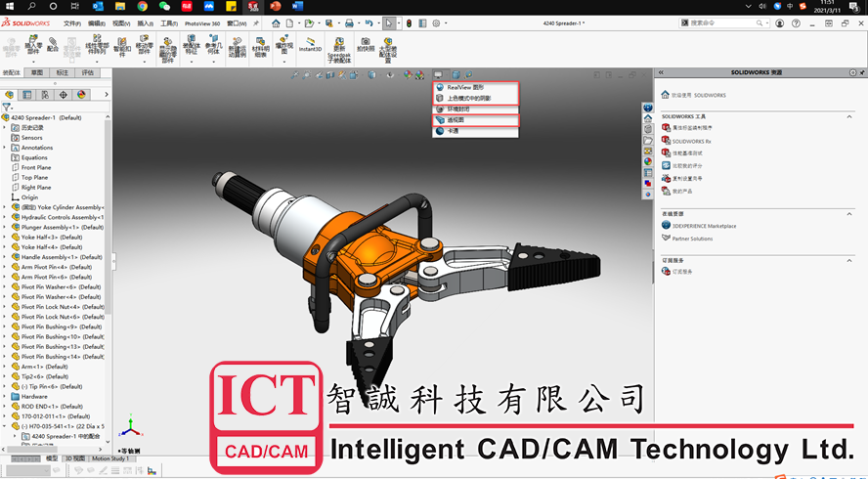Select the Top Plane in feature tree
Viewport: 868px width, 479px height.
click(x=35, y=177)
